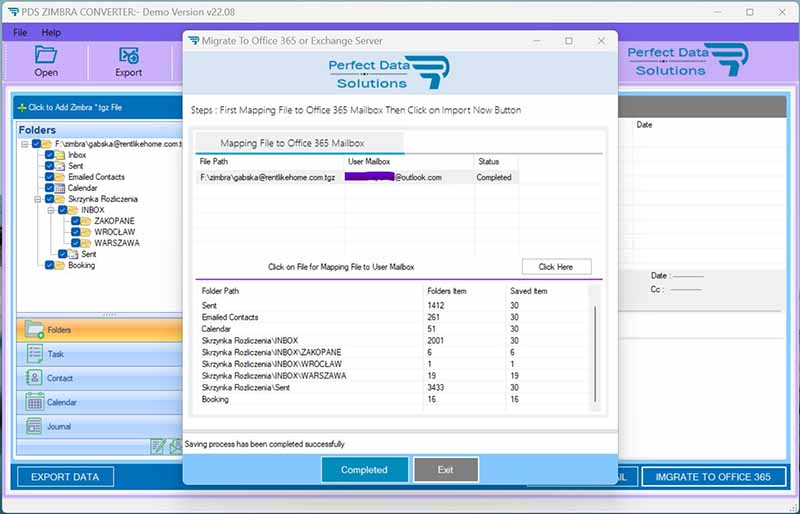Select the Journal panel icon
Screen dimensions: 800x514
[34, 426]
